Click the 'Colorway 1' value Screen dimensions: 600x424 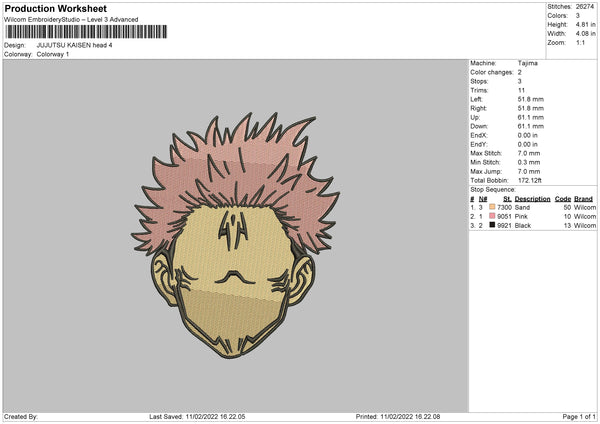pyautogui.click(x=53, y=54)
